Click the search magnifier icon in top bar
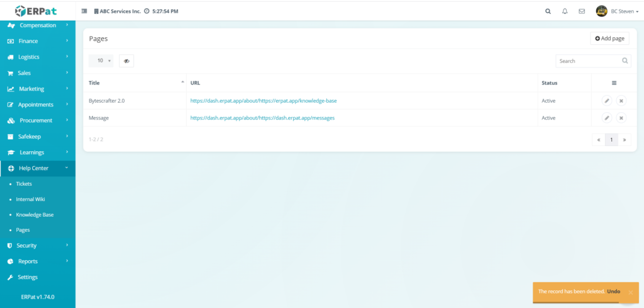 pyautogui.click(x=548, y=11)
